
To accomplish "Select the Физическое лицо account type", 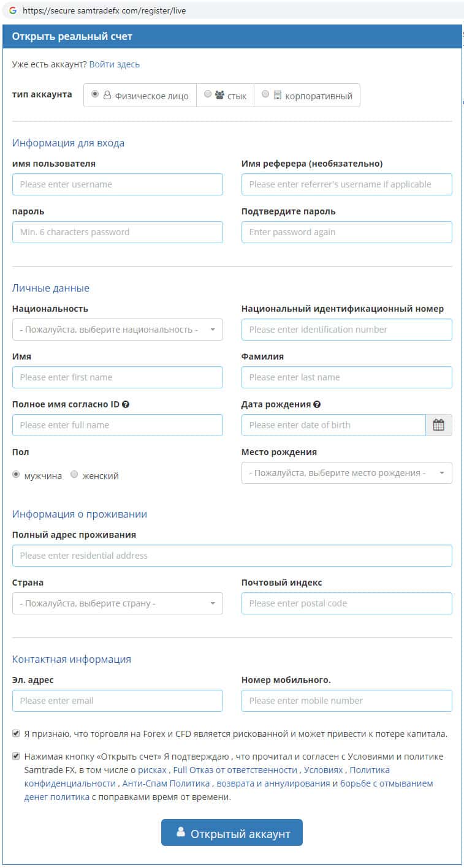I will click(x=95, y=94).
